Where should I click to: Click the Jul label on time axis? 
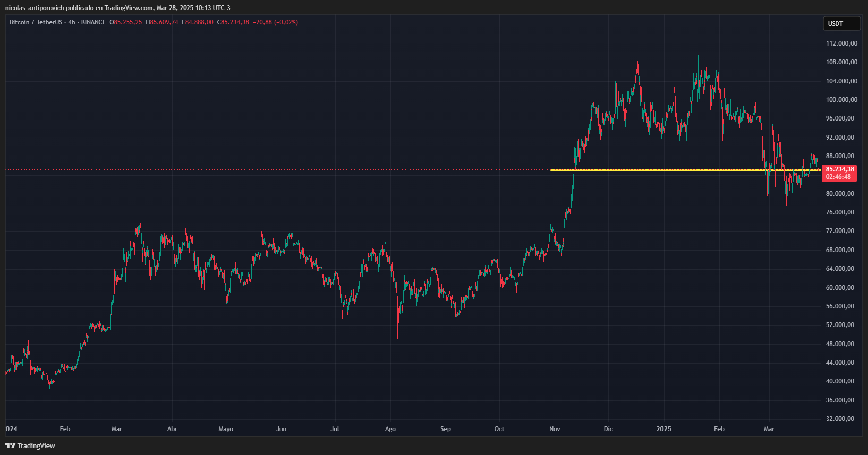[335, 429]
